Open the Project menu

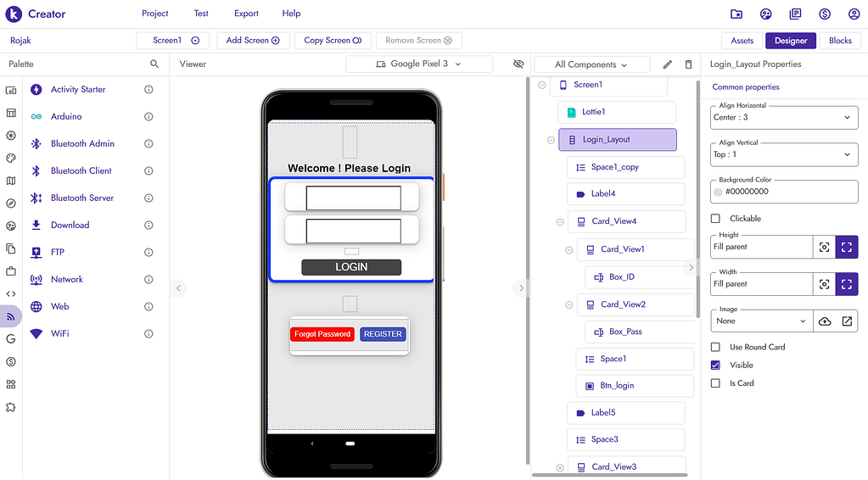(155, 14)
